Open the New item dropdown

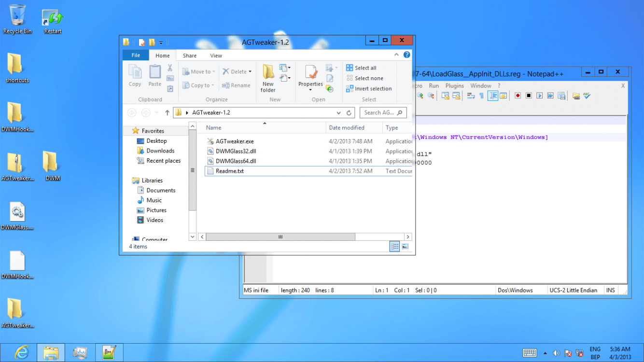(x=285, y=68)
